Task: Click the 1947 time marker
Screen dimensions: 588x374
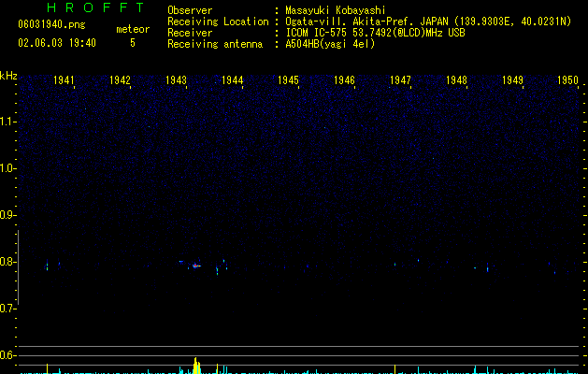Action: point(400,80)
